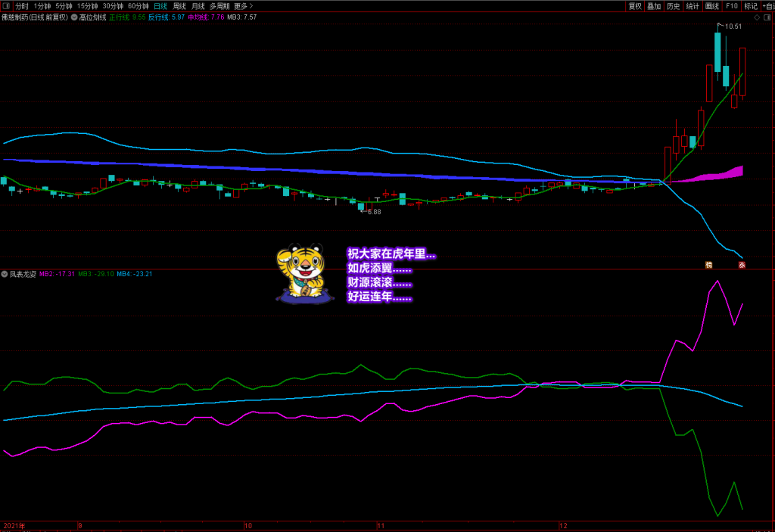775x532 pixels.
Task: Expand the 高位划线 indicator dropdown arrow
Action: pyautogui.click(x=74, y=17)
